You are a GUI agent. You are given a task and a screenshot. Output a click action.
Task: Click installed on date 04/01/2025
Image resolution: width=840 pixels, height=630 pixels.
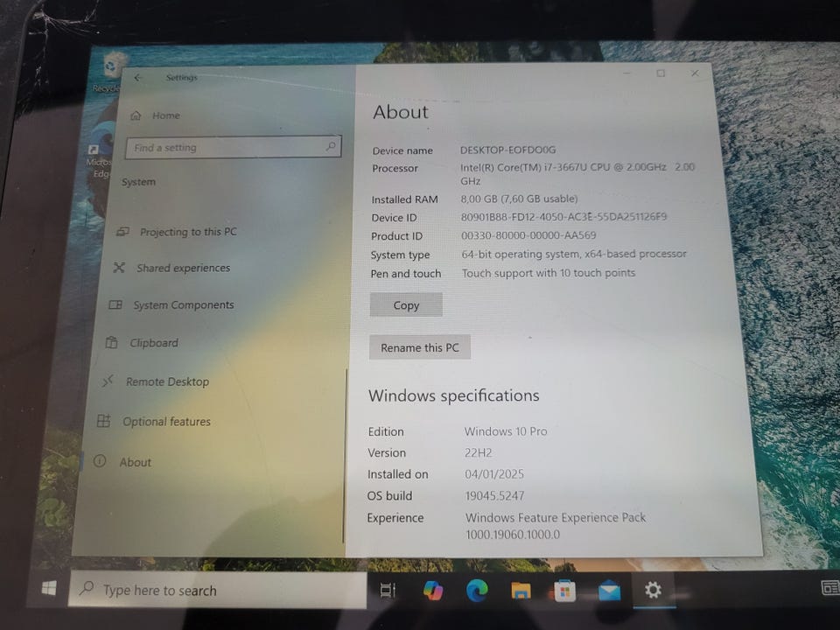(x=493, y=474)
